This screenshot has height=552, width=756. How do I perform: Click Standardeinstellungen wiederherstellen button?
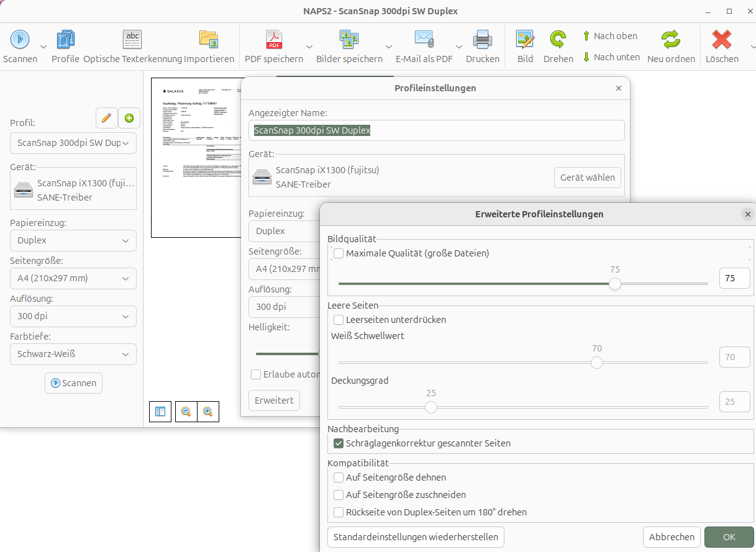[x=416, y=537]
